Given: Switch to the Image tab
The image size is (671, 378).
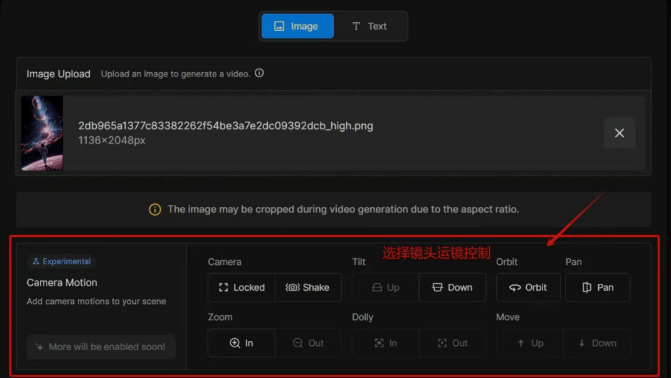Looking at the screenshot, I should pyautogui.click(x=297, y=26).
